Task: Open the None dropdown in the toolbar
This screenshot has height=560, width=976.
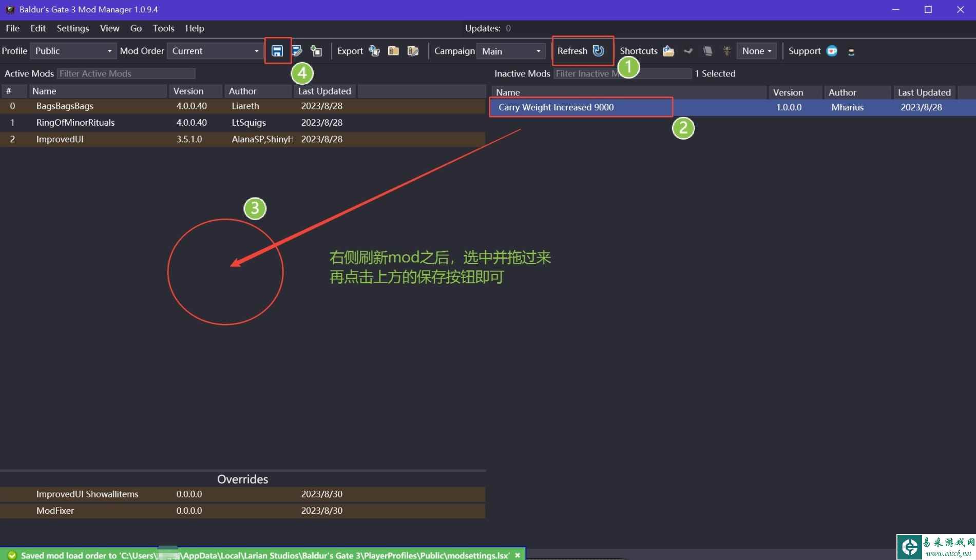Action: pyautogui.click(x=757, y=51)
